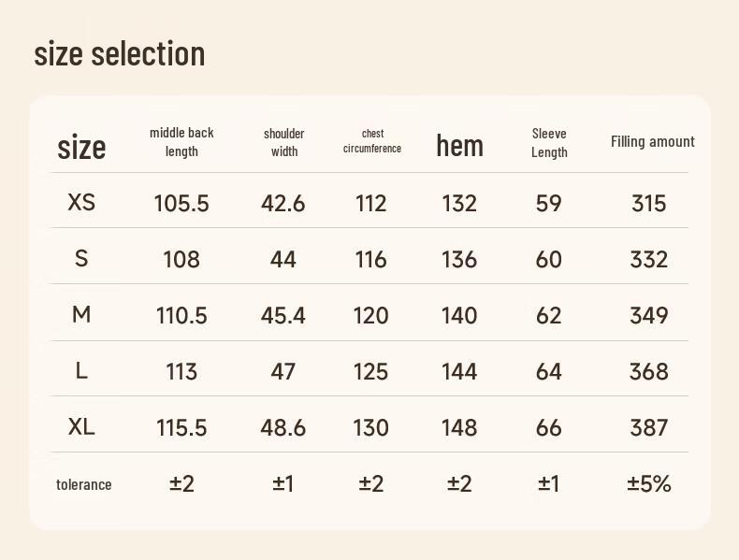Click the 45.4 shoulder width value
This screenshot has height=560, width=739.
pyautogui.click(x=283, y=315)
